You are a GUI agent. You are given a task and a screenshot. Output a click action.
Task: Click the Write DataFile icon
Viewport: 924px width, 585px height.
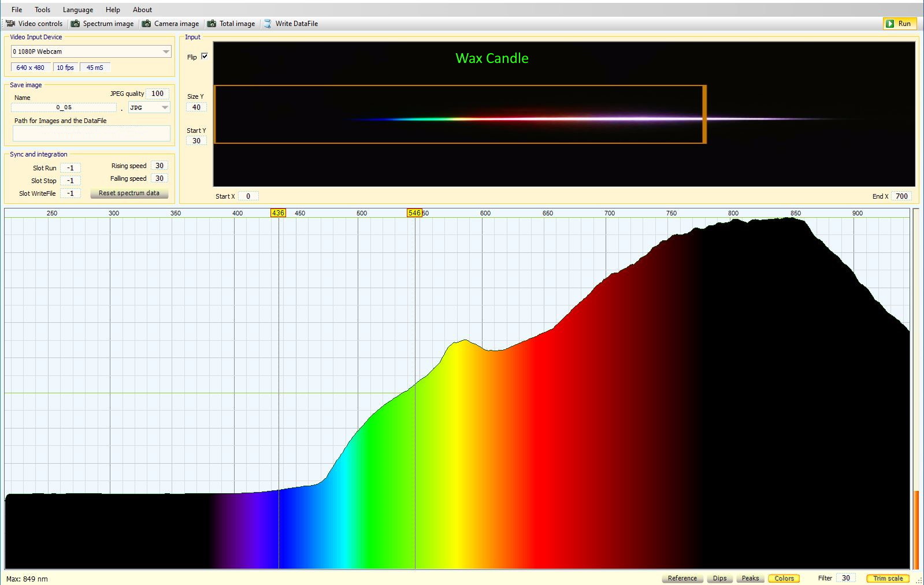268,24
